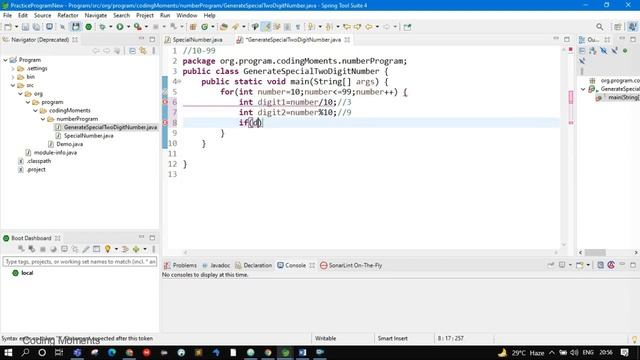640x360 pixels.
Task: Click the Debug bug icon in toolbar
Action: (102, 27)
